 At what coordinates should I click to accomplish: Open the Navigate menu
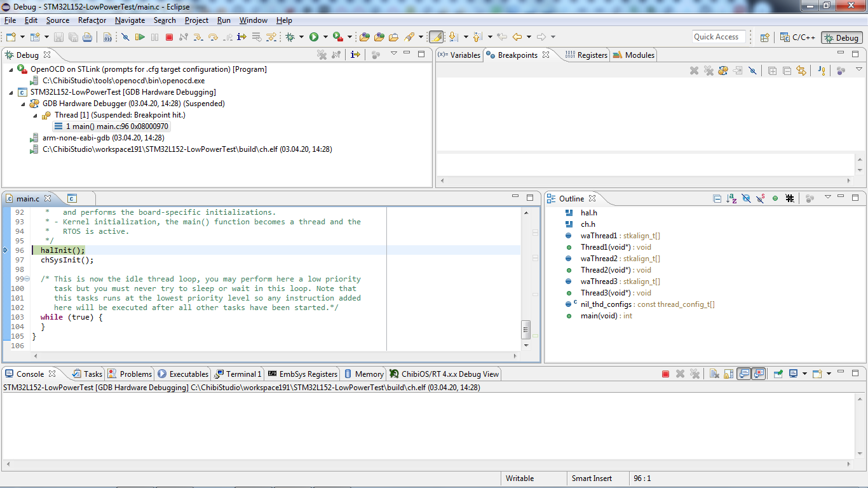[x=130, y=20]
